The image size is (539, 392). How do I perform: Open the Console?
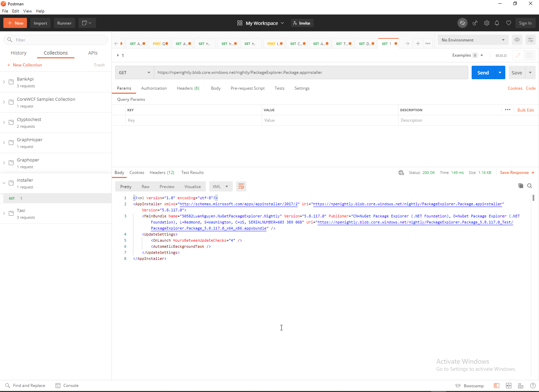pyautogui.click(x=67, y=386)
